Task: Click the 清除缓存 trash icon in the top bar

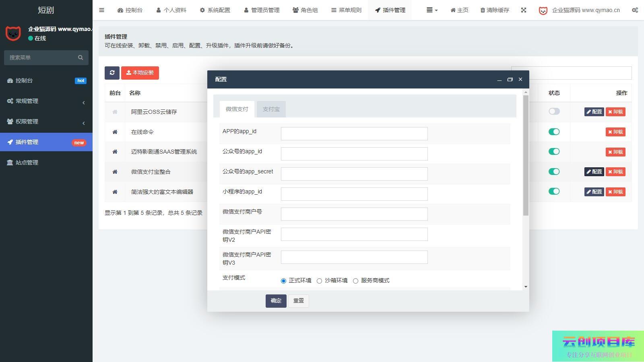Action: click(483, 10)
